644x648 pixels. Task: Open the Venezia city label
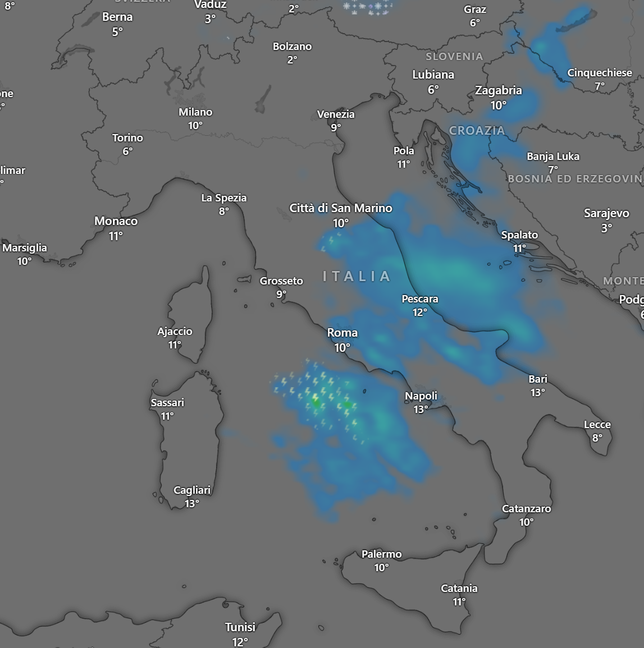(336, 114)
